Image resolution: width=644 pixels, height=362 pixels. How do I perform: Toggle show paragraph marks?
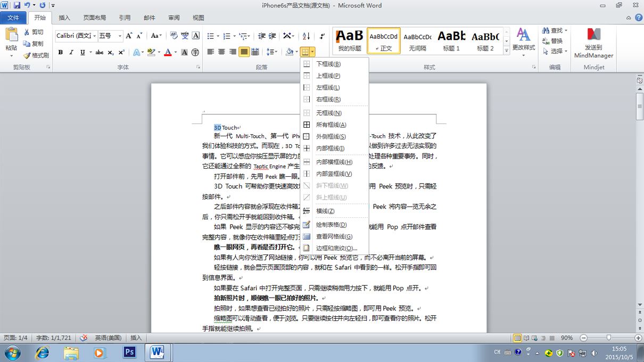point(323,36)
